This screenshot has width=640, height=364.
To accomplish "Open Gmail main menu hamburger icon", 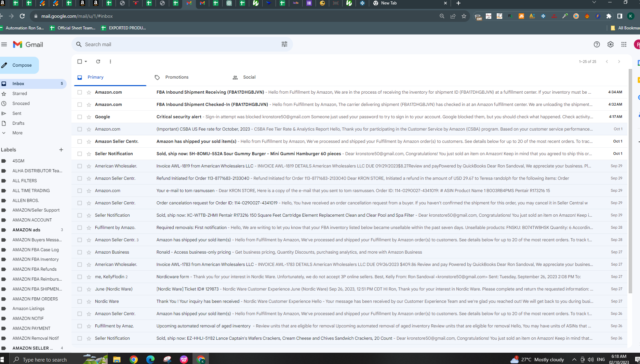I will (x=4, y=44).
